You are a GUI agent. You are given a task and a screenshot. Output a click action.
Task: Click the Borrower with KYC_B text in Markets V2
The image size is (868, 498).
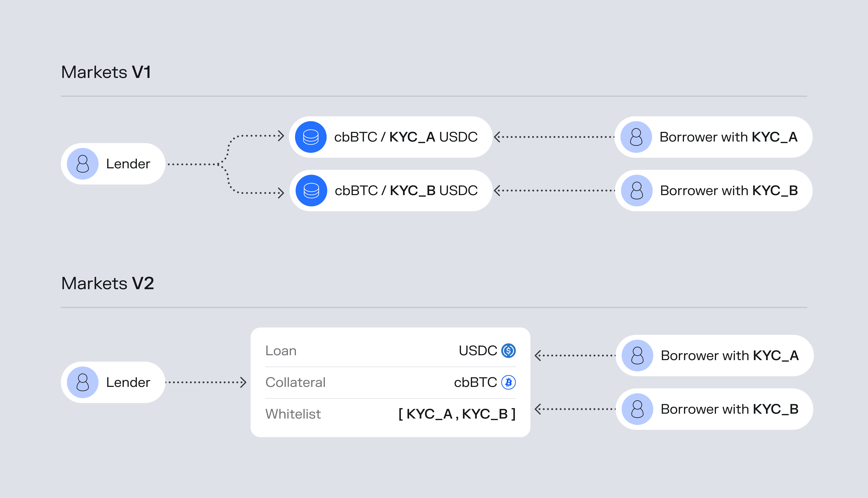[x=729, y=409]
